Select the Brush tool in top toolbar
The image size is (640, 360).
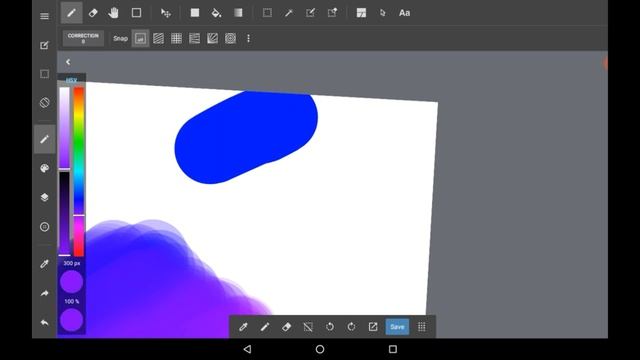tap(71, 13)
